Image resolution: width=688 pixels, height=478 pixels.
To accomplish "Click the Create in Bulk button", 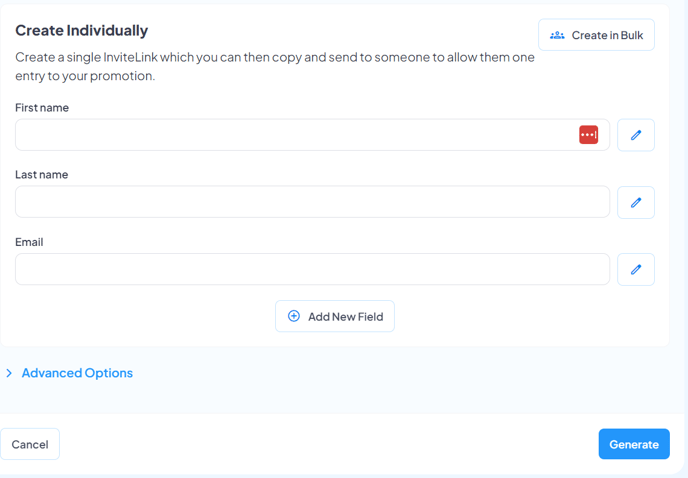I will pos(596,35).
